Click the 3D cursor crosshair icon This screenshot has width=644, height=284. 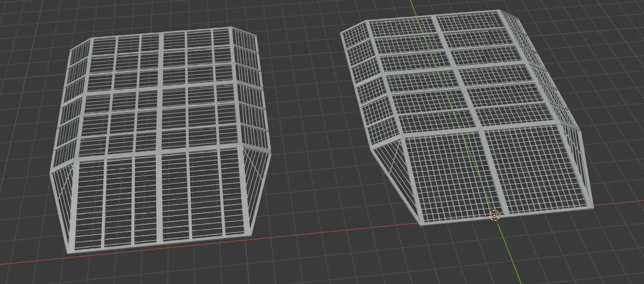tap(494, 216)
